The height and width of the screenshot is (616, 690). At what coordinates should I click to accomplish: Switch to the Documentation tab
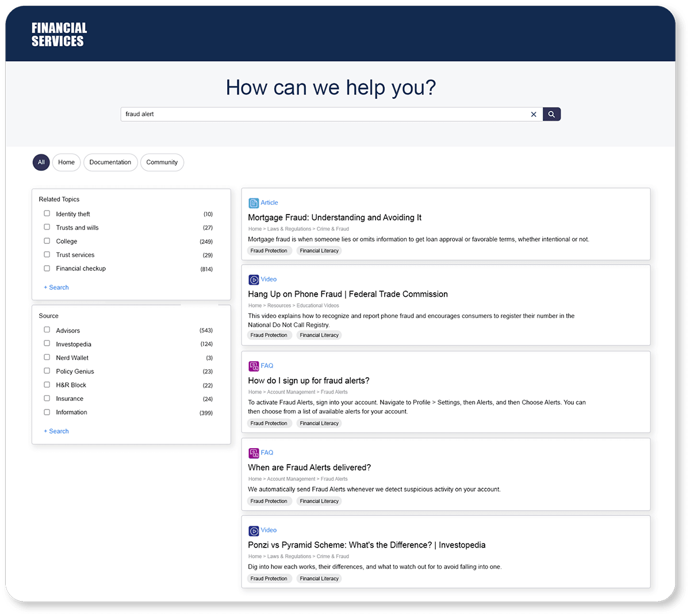pyautogui.click(x=110, y=162)
